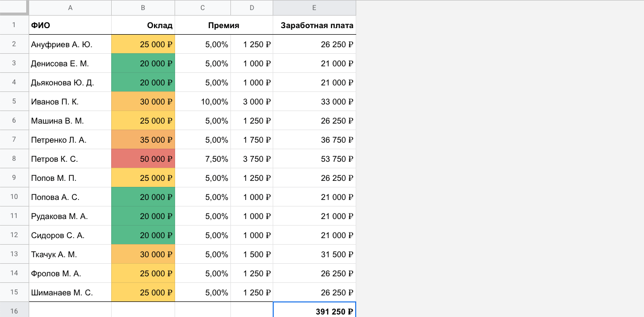644x317 pixels.
Task: Select the 10,00% bonus percentage cell
Action: pos(203,101)
